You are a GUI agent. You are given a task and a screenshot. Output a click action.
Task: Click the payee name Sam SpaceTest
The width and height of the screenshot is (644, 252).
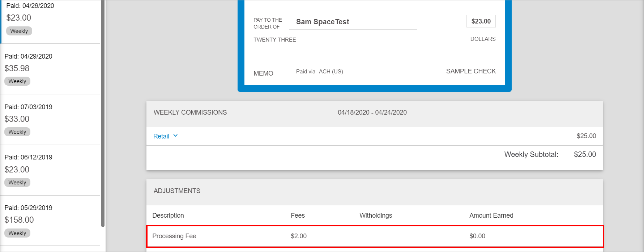point(323,22)
